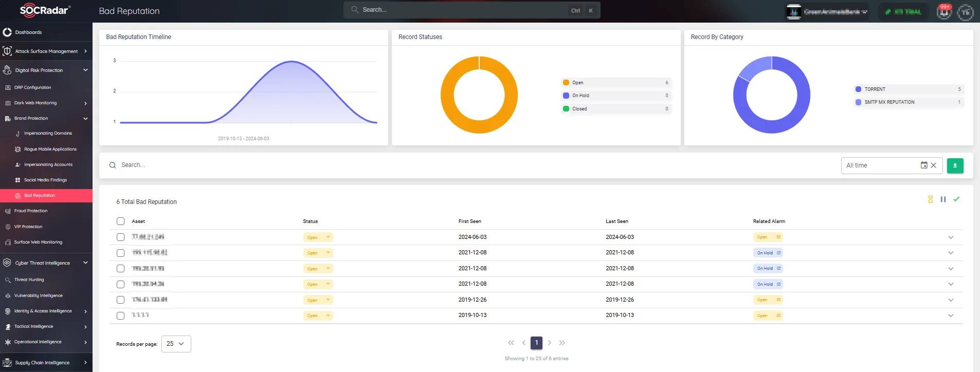Image resolution: width=980 pixels, height=372 pixels.
Task: Click the hourglass status icon above table
Action: tap(930, 199)
